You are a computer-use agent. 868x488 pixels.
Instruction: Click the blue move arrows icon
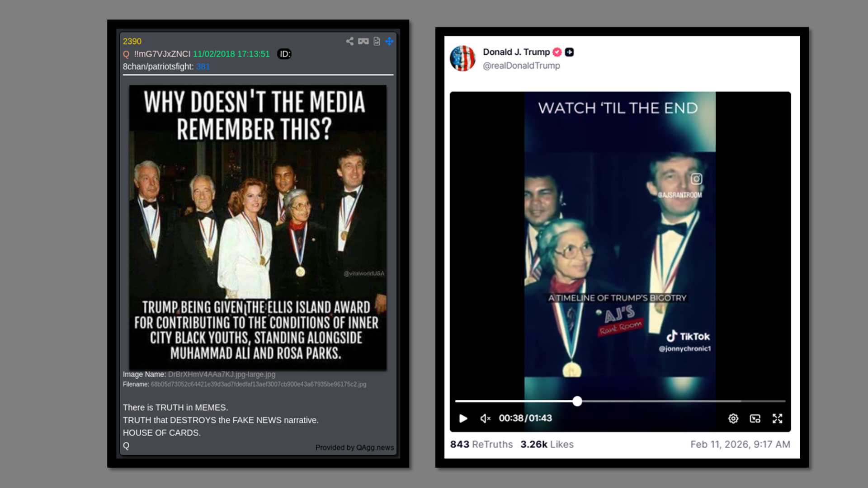[x=389, y=41]
